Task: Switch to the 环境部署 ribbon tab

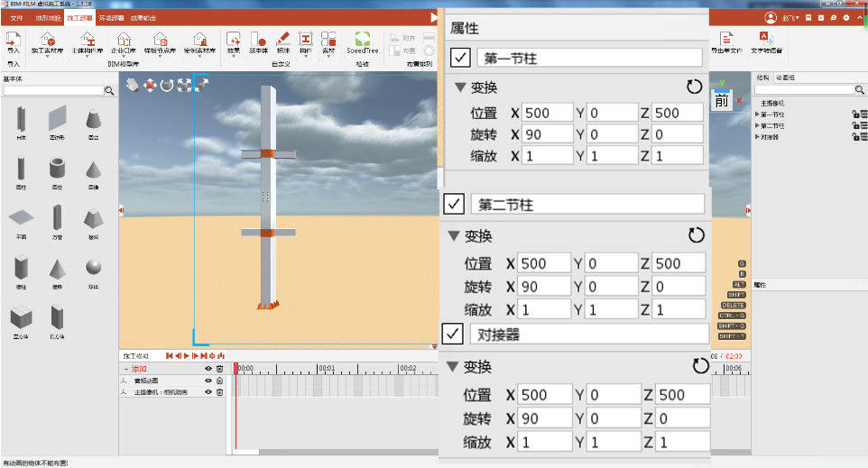Action: pyautogui.click(x=112, y=18)
